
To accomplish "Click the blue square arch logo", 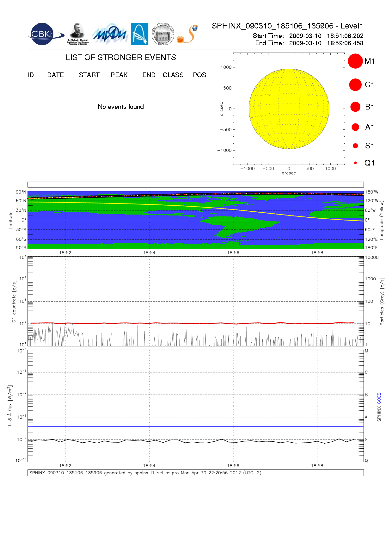I will point(139,34).
